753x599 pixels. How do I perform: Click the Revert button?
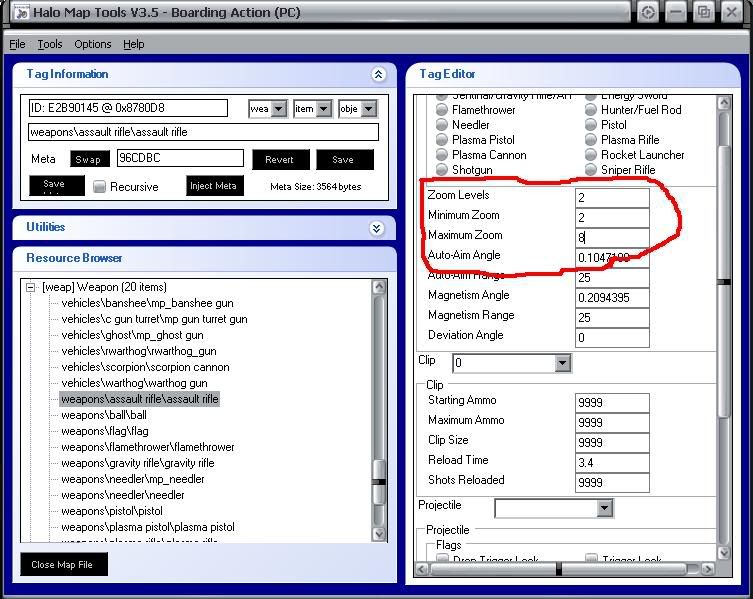(x=280, y=159)
